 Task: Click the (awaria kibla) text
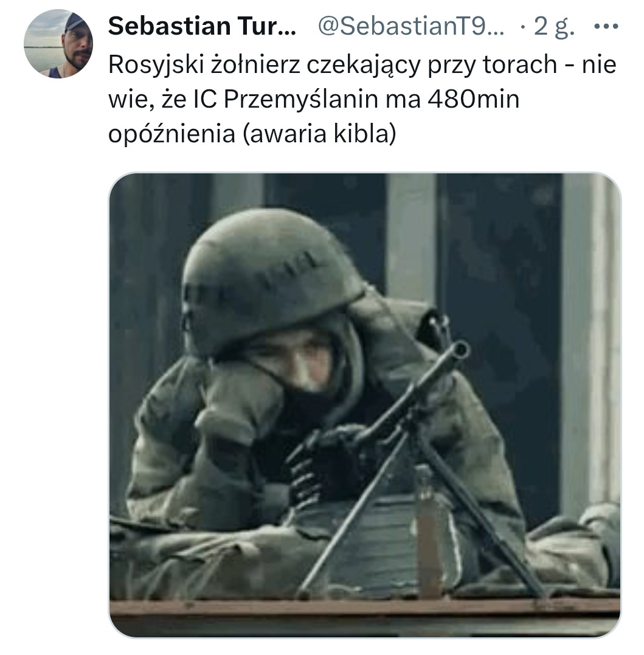click(x=319, y=134)
